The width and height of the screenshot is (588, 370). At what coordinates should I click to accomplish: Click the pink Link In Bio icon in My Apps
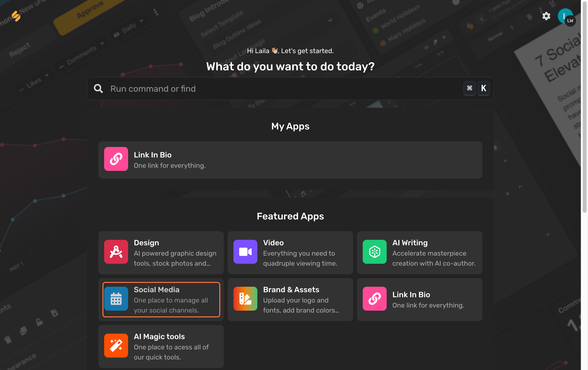116,159
